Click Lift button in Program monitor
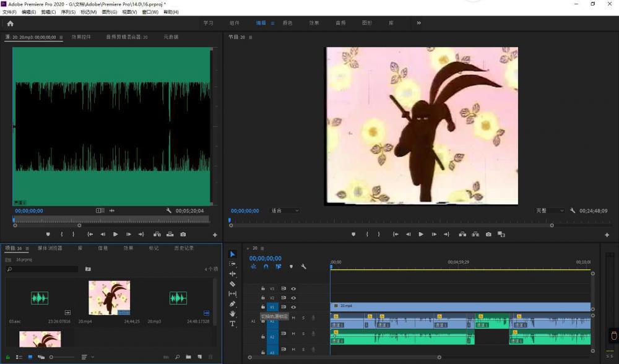This screenshot has width=619, height=364. (462, 234)
